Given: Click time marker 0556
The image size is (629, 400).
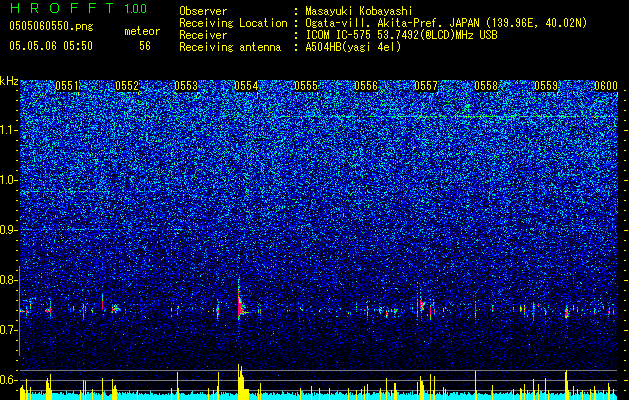Looking at the screenshot, I should (x=366, y=86).
